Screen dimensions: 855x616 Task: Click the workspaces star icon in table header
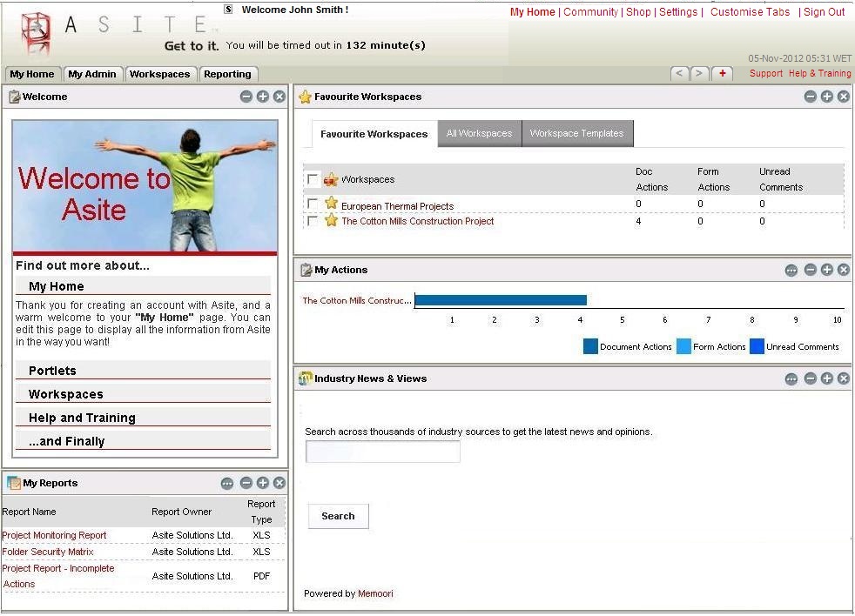331,179
